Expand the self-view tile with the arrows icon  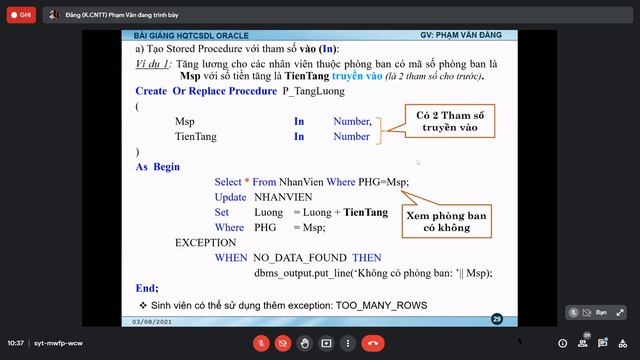[620, 313]
